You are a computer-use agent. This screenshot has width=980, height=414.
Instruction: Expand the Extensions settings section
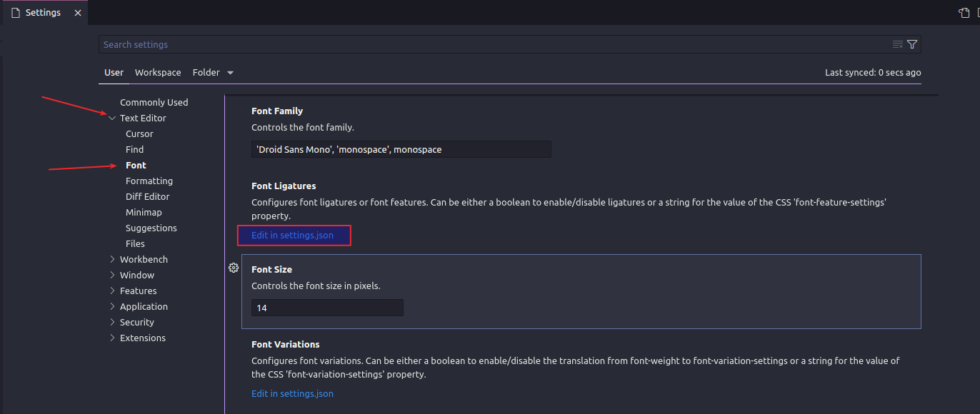coord(112,338)
